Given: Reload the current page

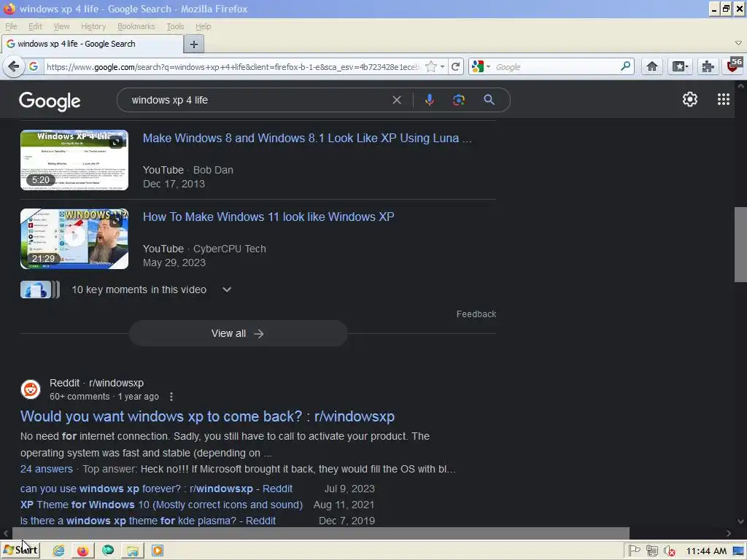Looking at the screenshot, I should click(x=455, y=66).
